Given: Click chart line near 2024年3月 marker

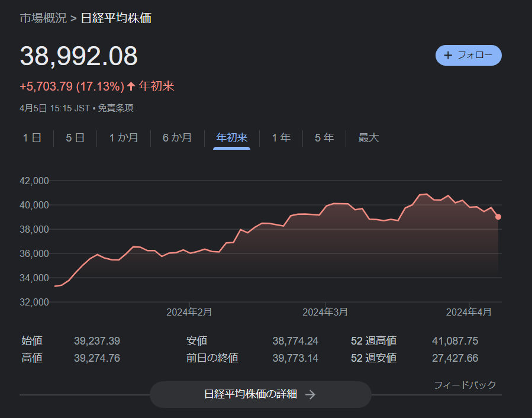Looking at the screenshot, I should (x=325, y=206).
